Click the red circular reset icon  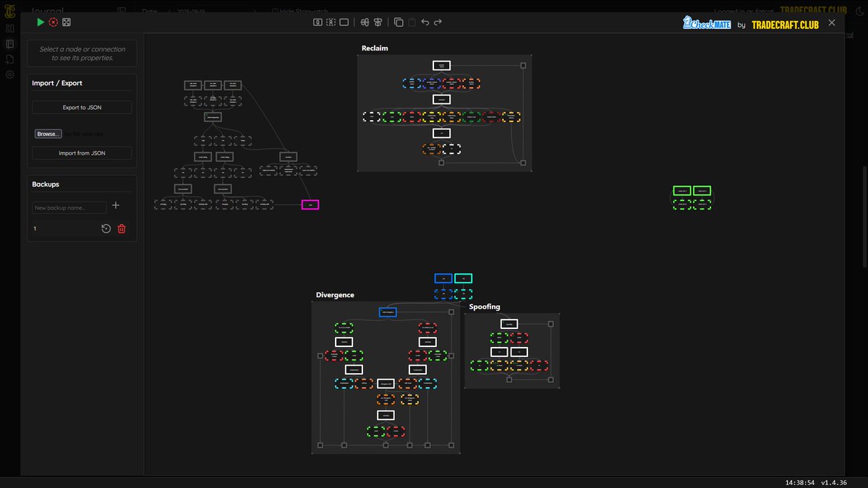[54, 22]
